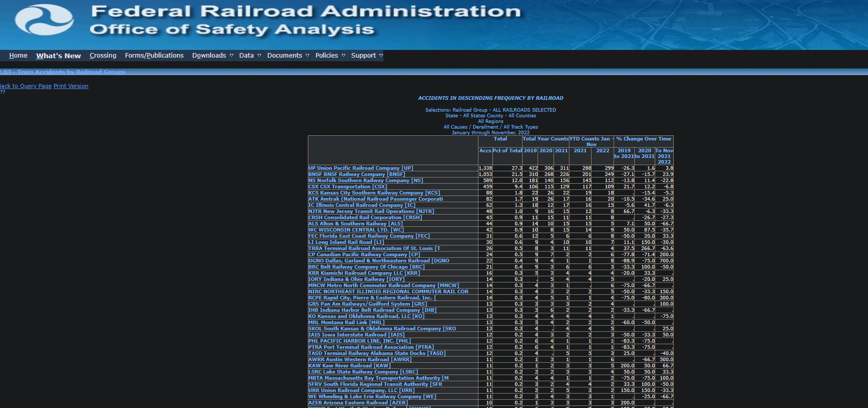
Task: Select CRSH Consolidated Rail Corporation
Action: click(365, 218)
